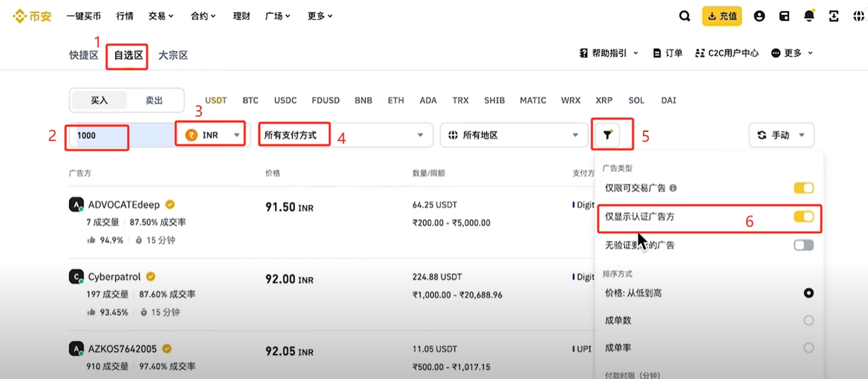
Task: Open advertiser ADVOCATEdeep profile link
Action: click(124, 205)
